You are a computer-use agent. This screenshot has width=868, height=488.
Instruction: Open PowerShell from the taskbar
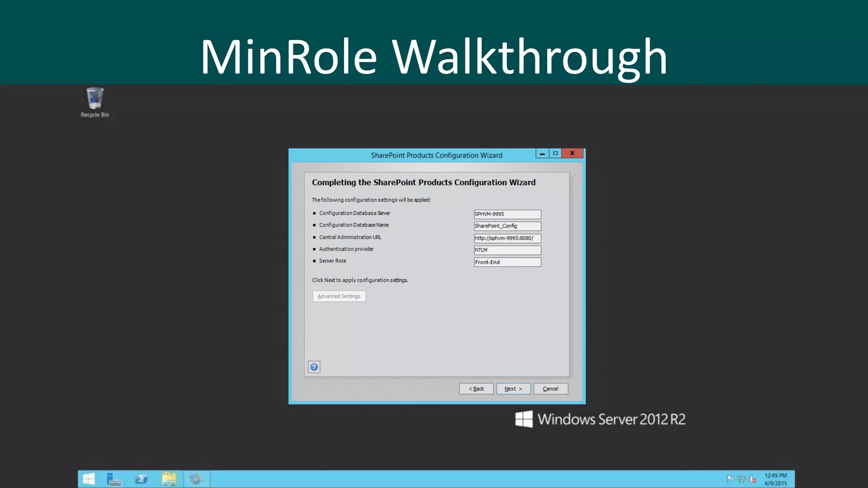tap(141, 479)
